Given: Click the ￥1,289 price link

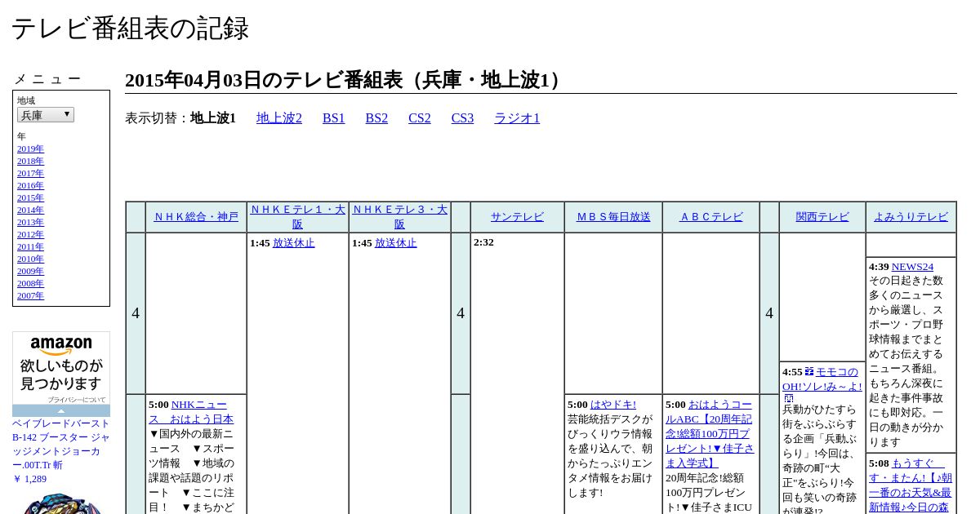Looking at the screenshot, I should [x=29, y=479].
